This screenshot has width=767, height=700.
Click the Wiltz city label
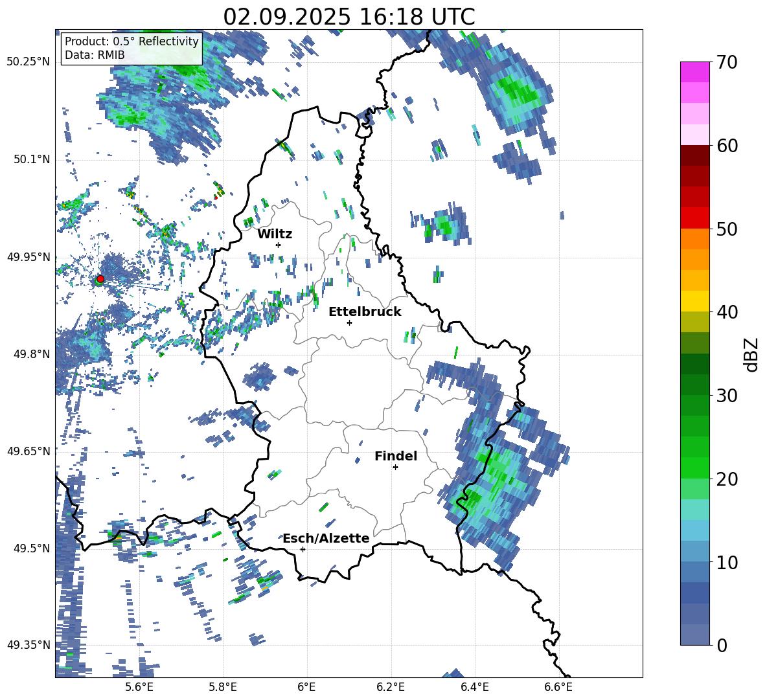tap(275, 234)
